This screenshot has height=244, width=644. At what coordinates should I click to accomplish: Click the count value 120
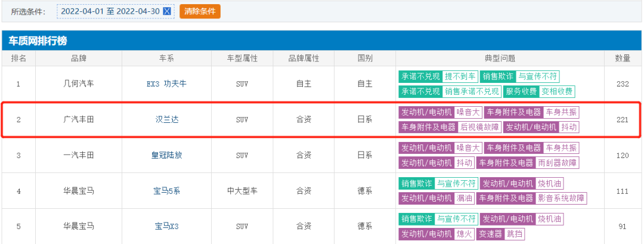pyautogui.click(x=623, y=155)
